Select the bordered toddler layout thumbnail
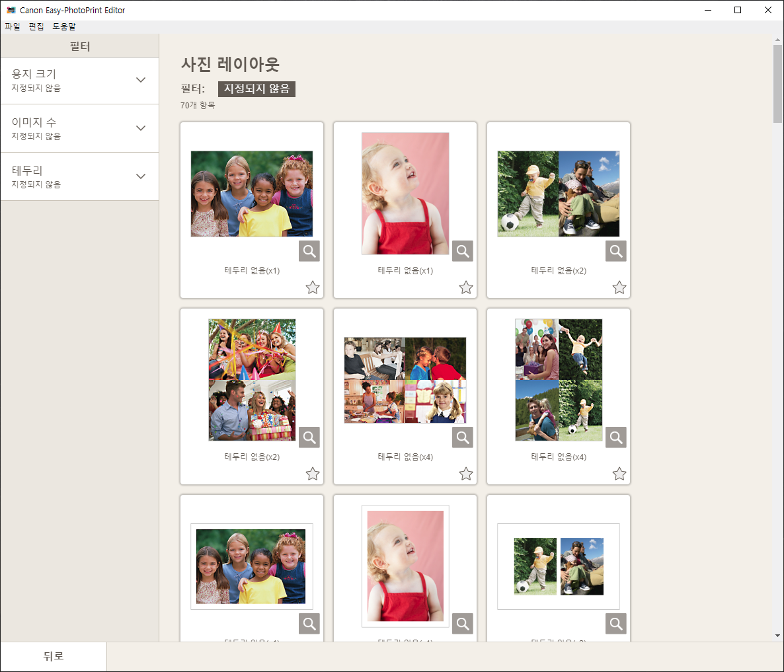This screenshot has height=672, width=784. click(x=405, y=566)
